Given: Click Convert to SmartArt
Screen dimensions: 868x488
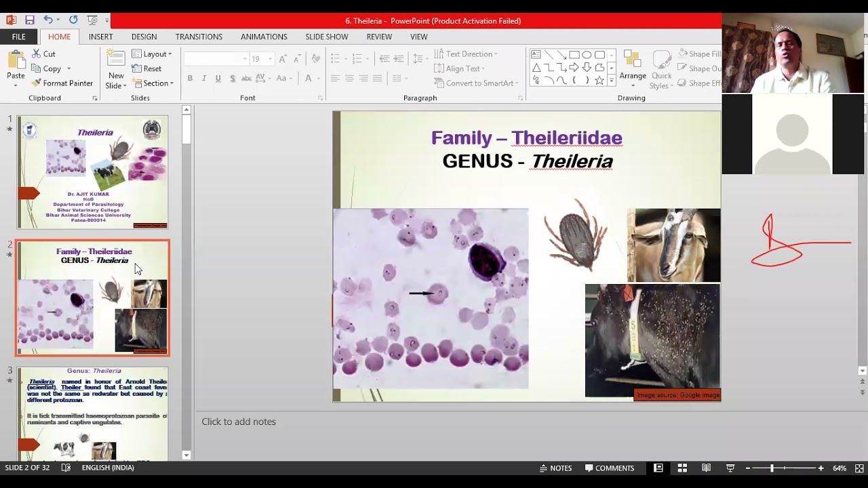Looking at the screenshot, I should [x=475, y=83].
